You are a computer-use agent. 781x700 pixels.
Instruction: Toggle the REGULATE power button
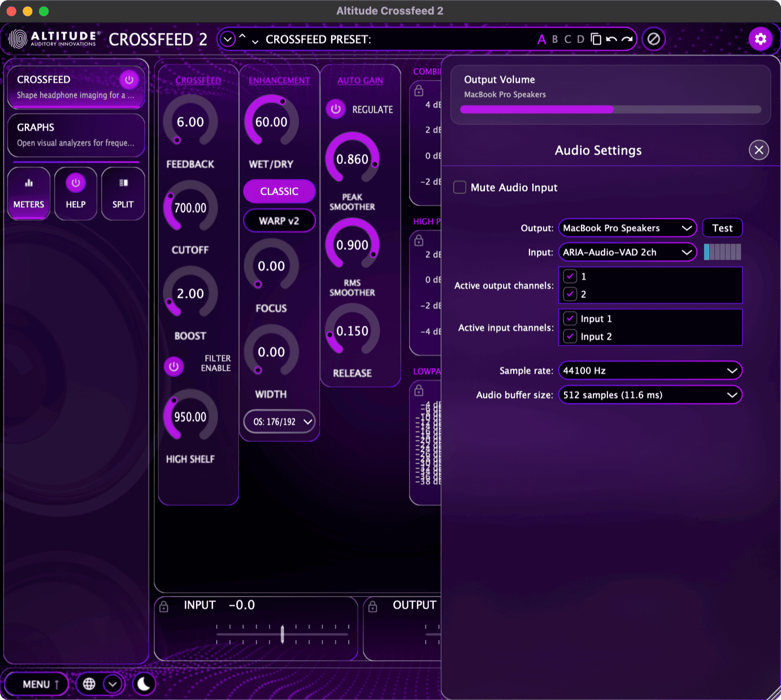tap(336, 109)
